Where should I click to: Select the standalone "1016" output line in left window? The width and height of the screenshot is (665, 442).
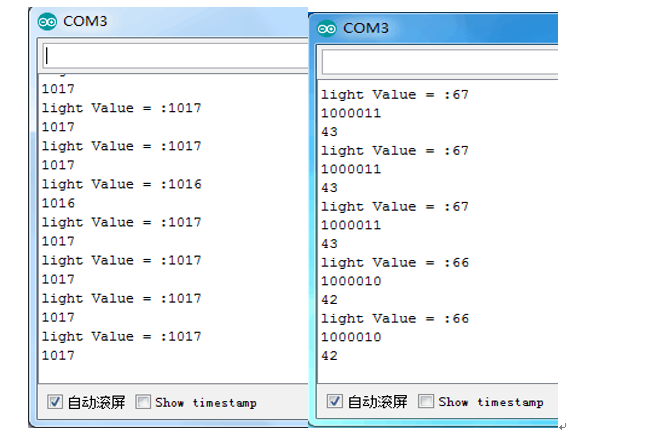(58, 203)
